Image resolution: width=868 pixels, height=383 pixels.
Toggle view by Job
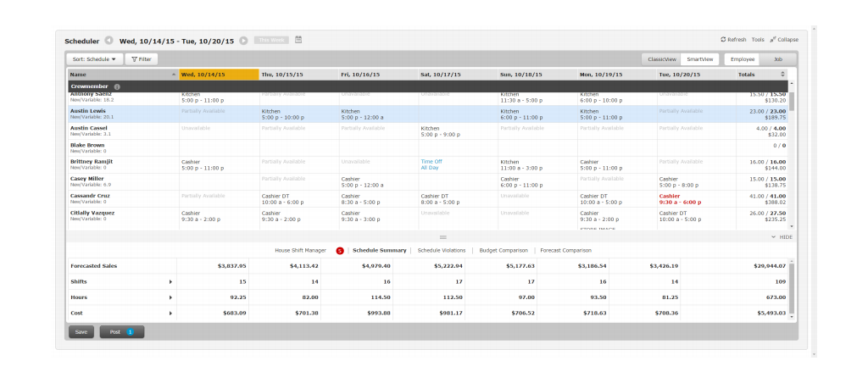pos(777,59)
